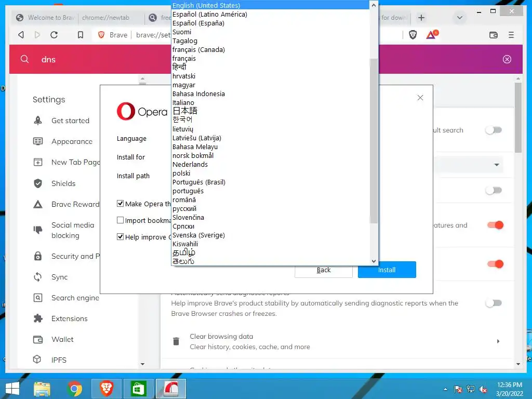Open Microsoft Store from taskbar
This screenshot has width=532, height=399.
pos(138,389)
